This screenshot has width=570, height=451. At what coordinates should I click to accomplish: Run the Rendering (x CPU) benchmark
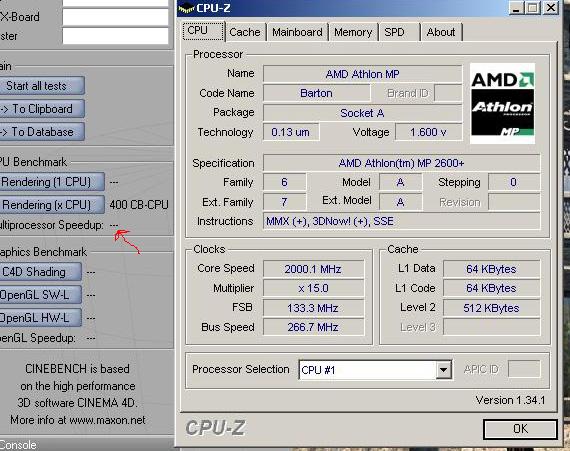click(x=52, y=205)
